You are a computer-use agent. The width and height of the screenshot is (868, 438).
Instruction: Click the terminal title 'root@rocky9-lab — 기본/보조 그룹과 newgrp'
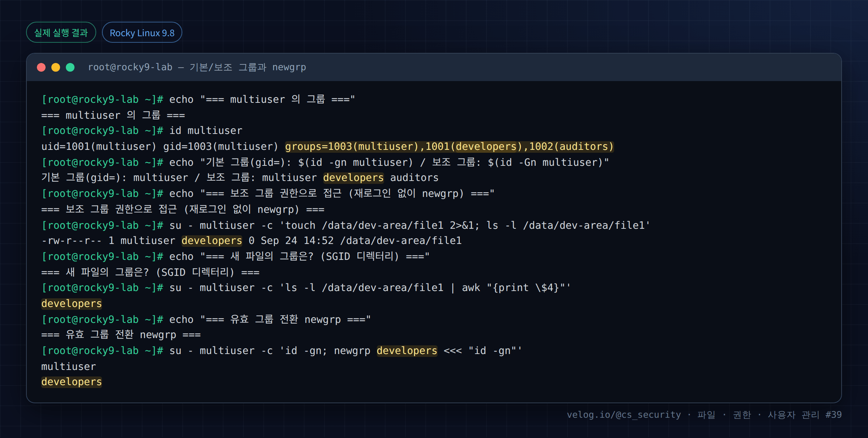pos(197,67)
